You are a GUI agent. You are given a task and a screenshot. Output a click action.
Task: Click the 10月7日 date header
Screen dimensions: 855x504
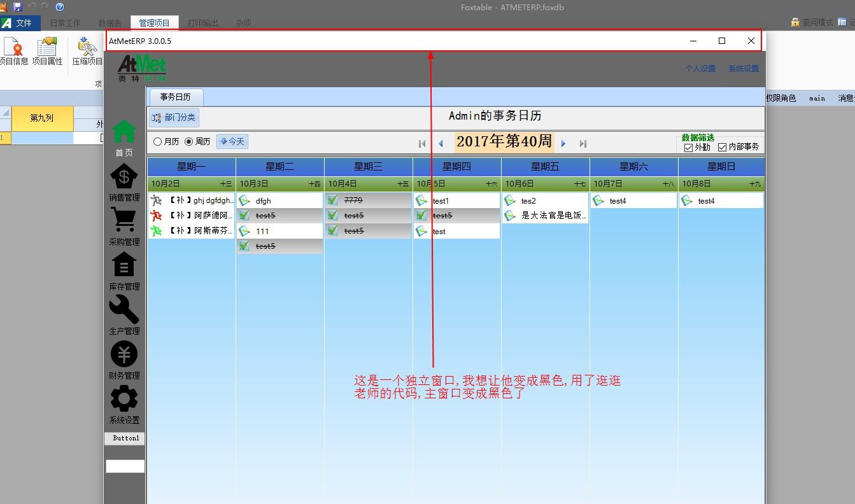(x=634, y=184)
